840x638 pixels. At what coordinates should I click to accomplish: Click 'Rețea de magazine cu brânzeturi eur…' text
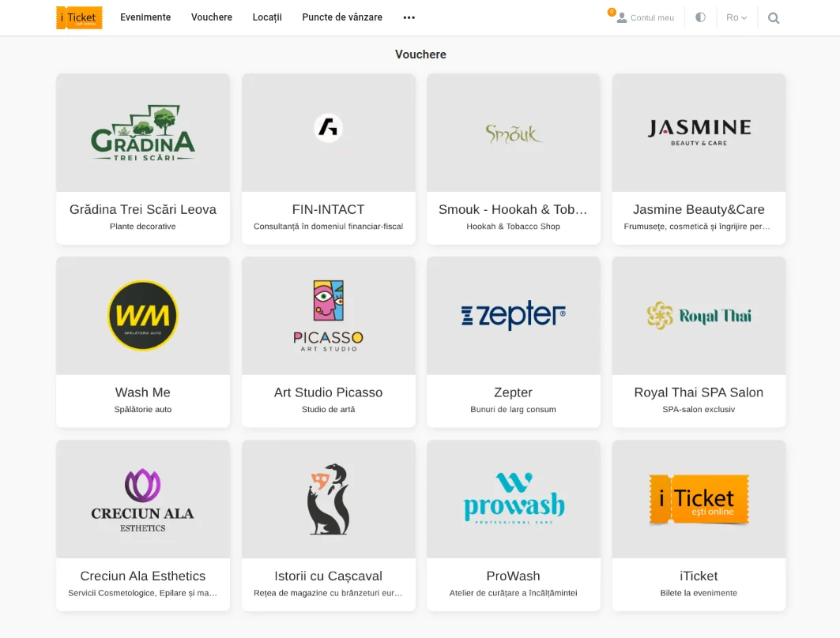pos(328,593)
